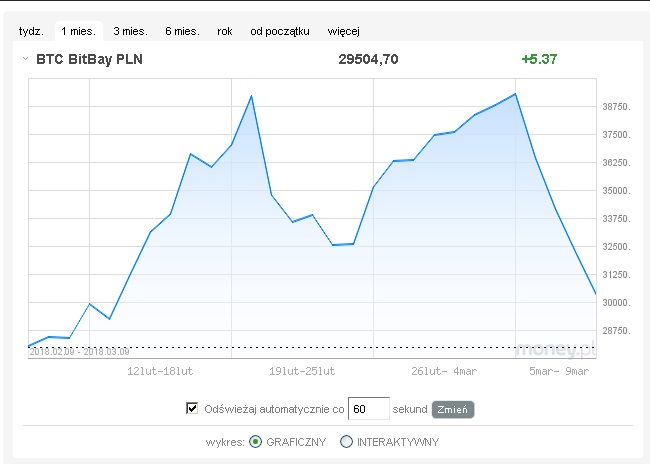This screenshot has width=650, height=464.
Task: Click the 33750 price axis label
Action: [616, 219]
